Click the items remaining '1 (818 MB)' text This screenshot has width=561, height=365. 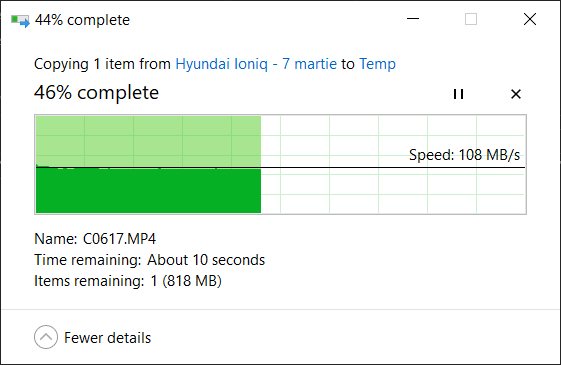(186, 281)
